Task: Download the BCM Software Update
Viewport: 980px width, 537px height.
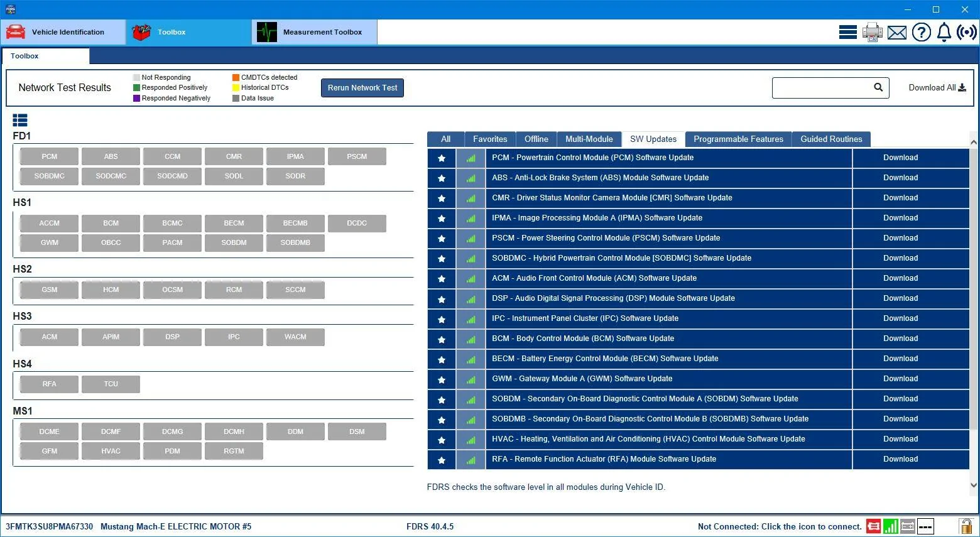Action: coord(900,339)
